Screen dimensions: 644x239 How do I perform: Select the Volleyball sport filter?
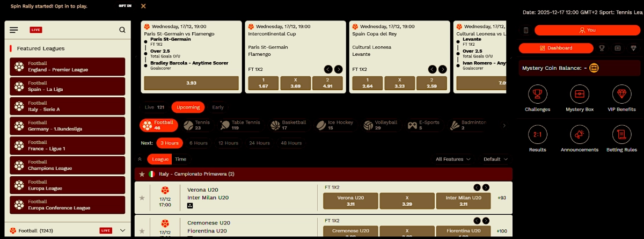tap(380, 125)
